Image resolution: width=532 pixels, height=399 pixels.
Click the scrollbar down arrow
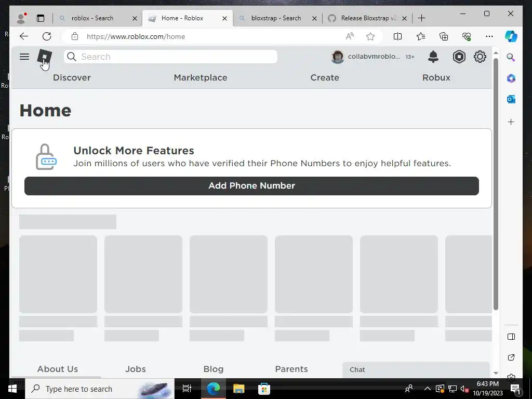click(x=496, y=373)
